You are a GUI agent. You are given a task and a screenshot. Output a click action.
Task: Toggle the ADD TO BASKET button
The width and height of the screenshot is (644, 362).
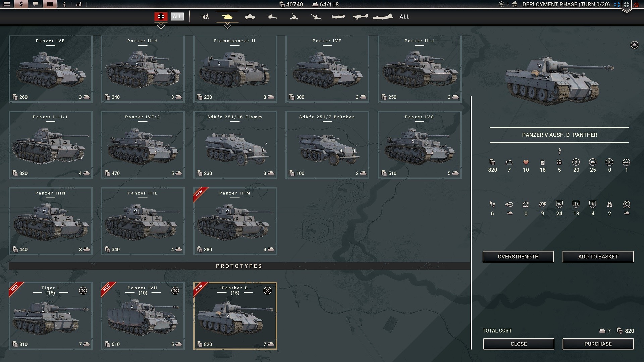click(x=598, y=256)
